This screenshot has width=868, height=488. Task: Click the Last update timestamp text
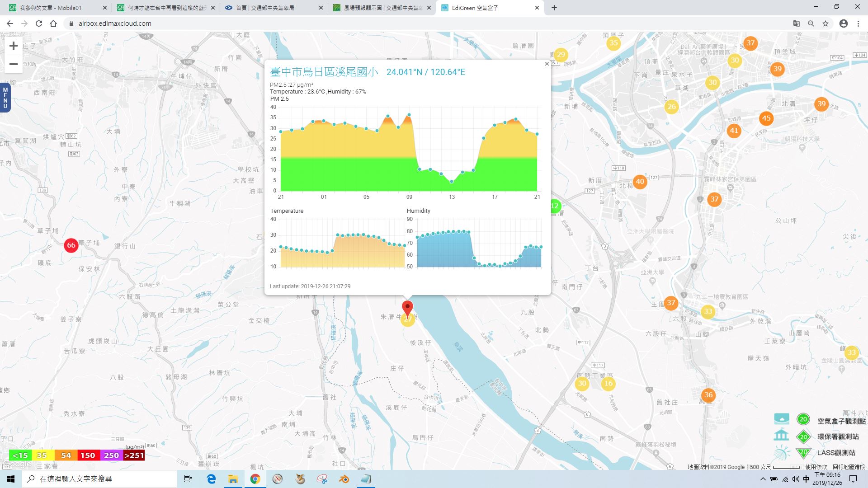click(310, 286)
